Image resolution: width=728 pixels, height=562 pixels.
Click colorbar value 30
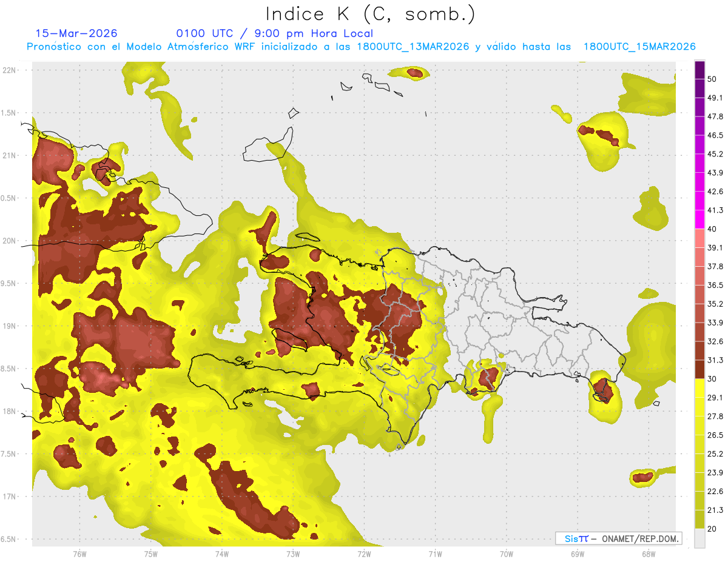pyautogui.click(x=712, y=379)
